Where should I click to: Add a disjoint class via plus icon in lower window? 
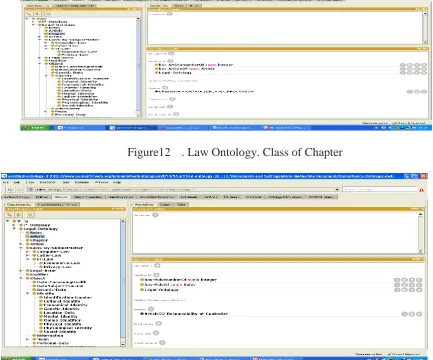coord(156,333)
